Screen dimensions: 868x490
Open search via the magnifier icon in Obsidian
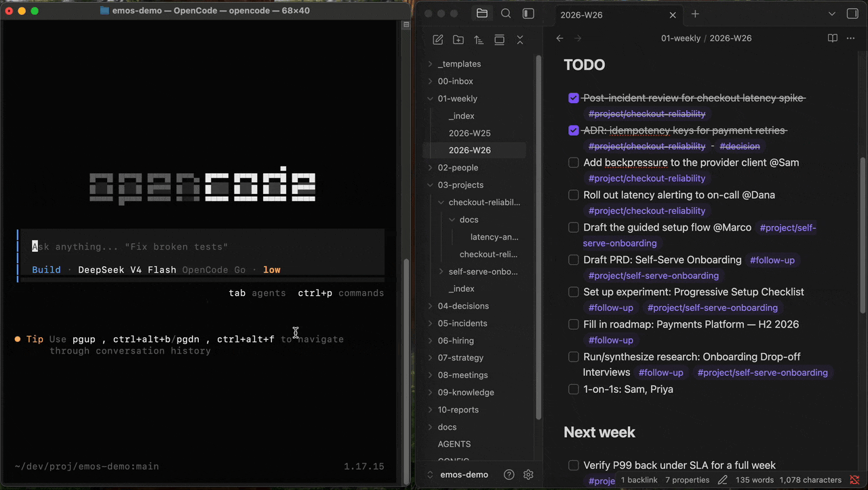(x=506, y=14)
